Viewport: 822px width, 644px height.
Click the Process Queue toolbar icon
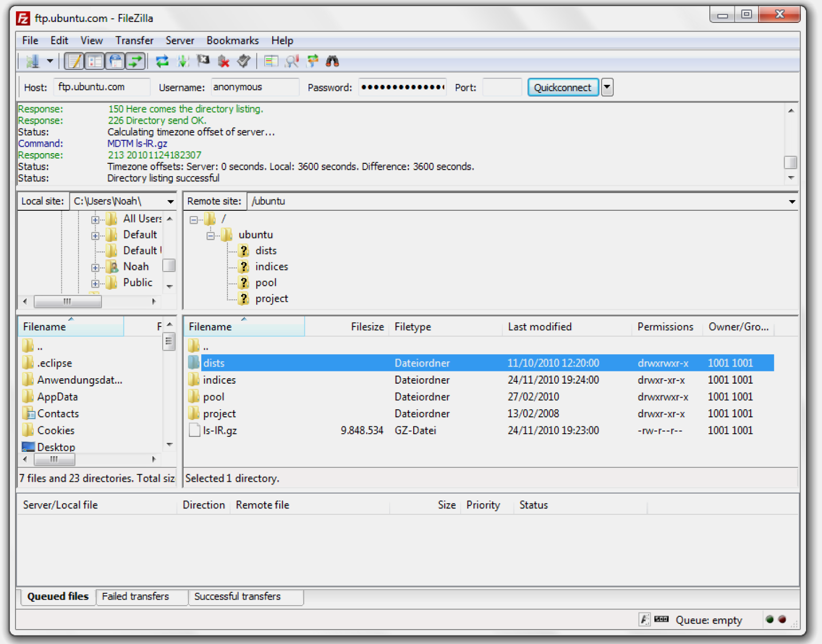pyautogui.click(x=183, y=61)
